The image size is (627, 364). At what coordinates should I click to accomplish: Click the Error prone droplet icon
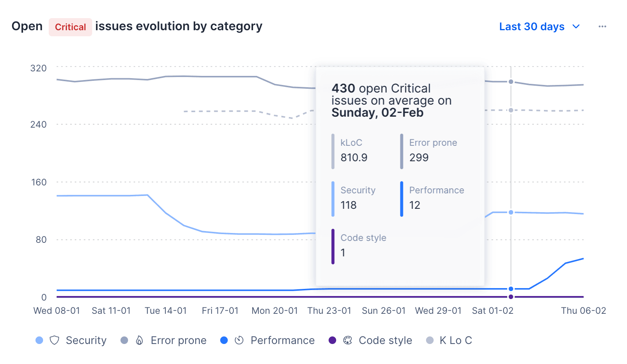(139, 340)
